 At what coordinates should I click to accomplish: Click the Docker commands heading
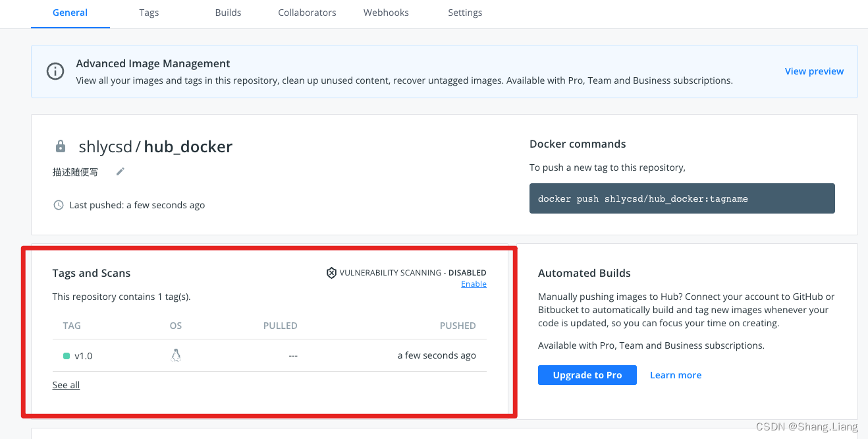[578, 144]
